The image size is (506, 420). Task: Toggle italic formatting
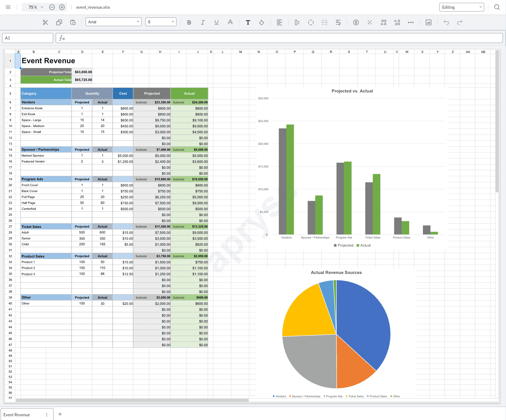click(x=203, y=22)
